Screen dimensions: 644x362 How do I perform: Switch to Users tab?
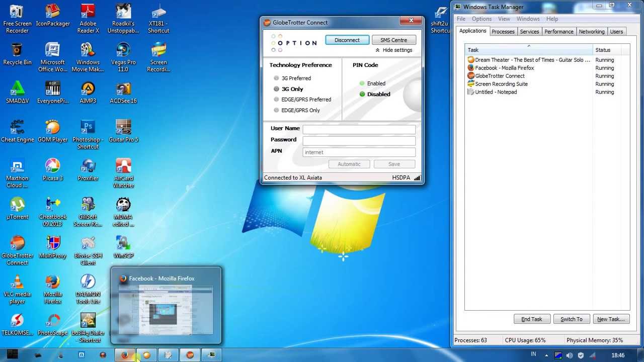pos(616,32)
